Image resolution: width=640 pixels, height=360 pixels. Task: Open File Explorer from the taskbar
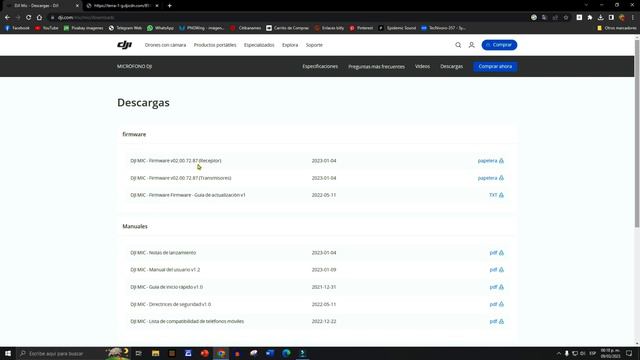tap(156, 353)
